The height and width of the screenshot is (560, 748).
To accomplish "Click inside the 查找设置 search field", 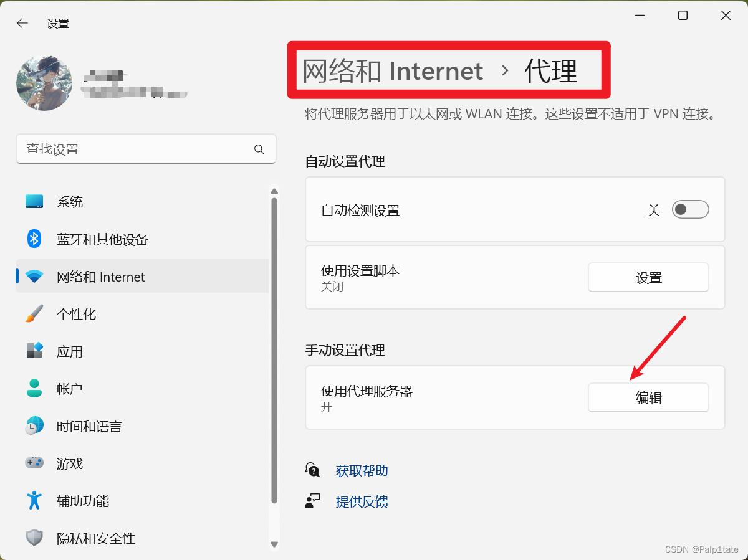I will pyautogui.click(x=125, y=149).
